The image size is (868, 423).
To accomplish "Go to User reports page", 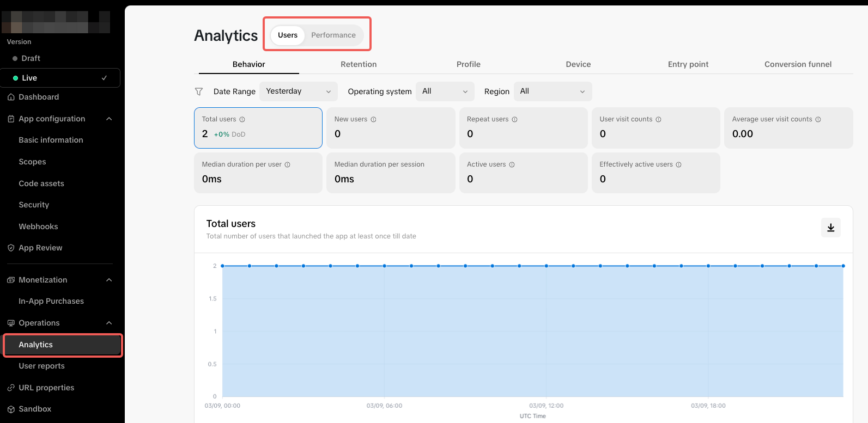I will click(41, 366).
